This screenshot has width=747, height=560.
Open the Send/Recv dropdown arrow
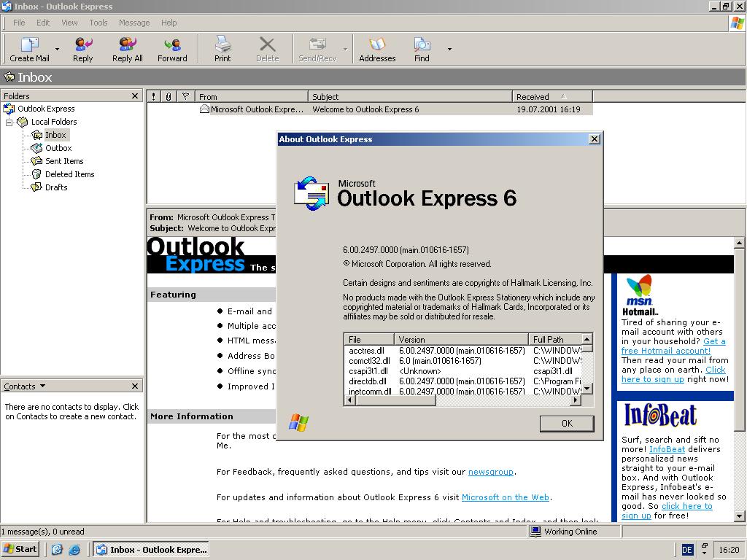coord(345,49)
